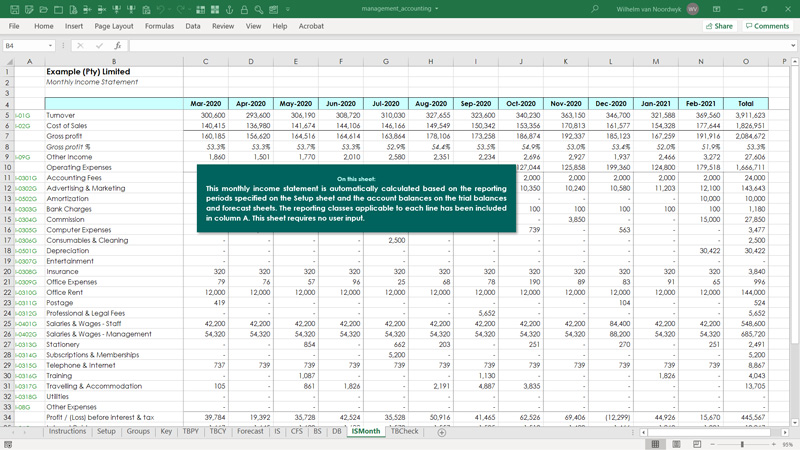Image resolution: width=800 pixels, height=450 pixels.
Task: Open the Data ribbon tab
Action: point(193,26)
